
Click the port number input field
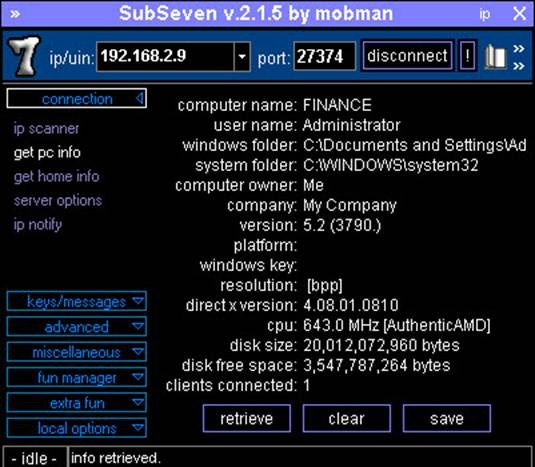pos(324,56)
